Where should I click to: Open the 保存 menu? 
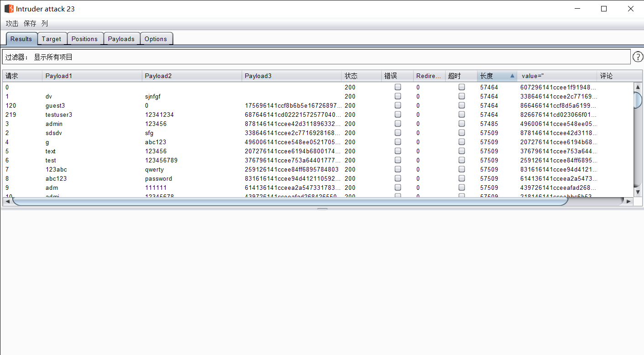click(x=30, y=24)
